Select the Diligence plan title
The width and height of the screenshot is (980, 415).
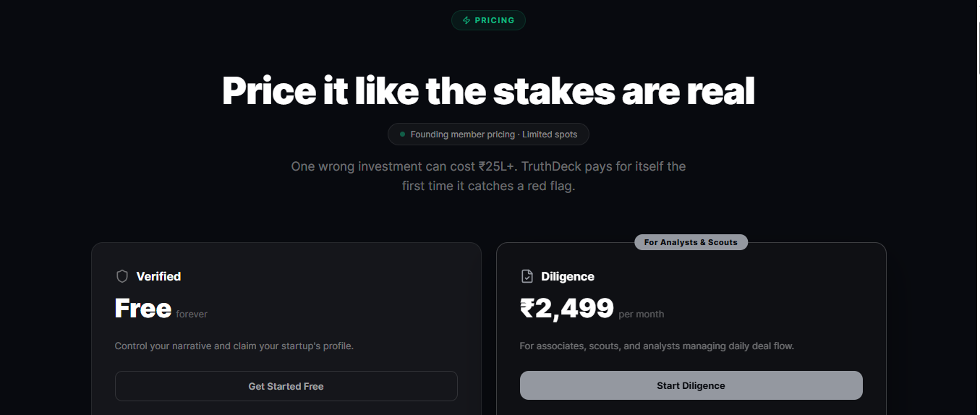pyautogui.click(x=568, y=276)
